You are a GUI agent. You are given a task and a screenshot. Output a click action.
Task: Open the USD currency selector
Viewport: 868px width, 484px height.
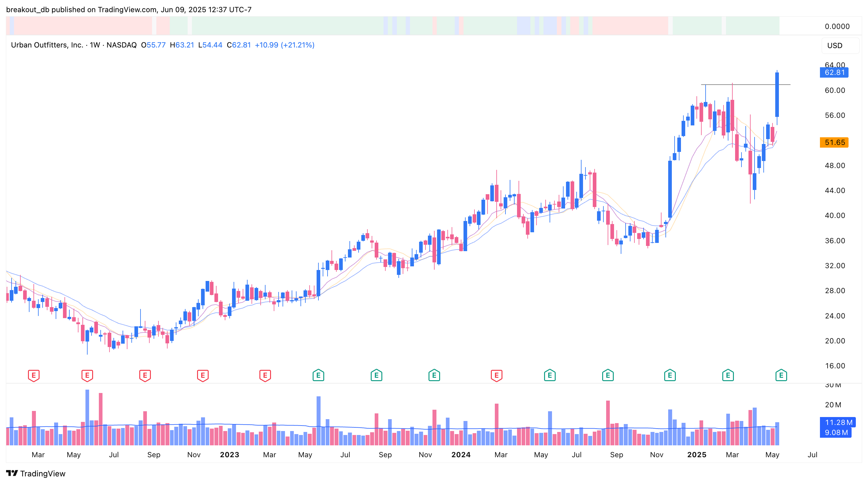[x=835, y=46]
